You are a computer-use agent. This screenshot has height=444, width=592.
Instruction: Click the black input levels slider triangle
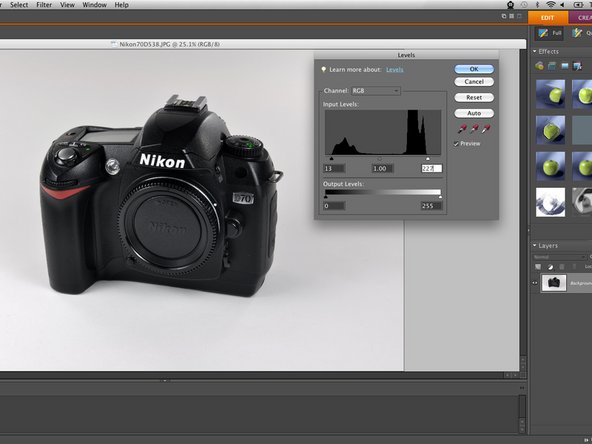click(x=331, y=159)
